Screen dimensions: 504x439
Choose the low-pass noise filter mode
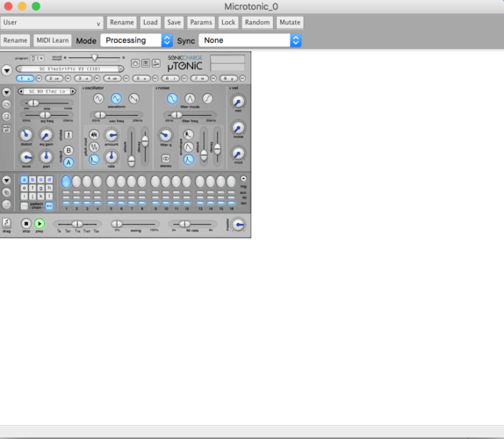click(172, 98)
